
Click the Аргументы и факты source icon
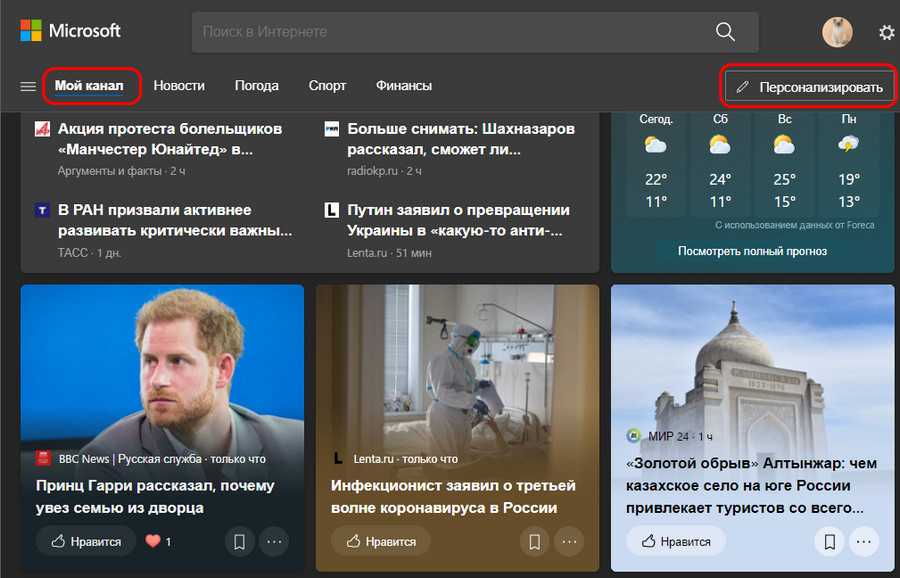coord(42,129)
